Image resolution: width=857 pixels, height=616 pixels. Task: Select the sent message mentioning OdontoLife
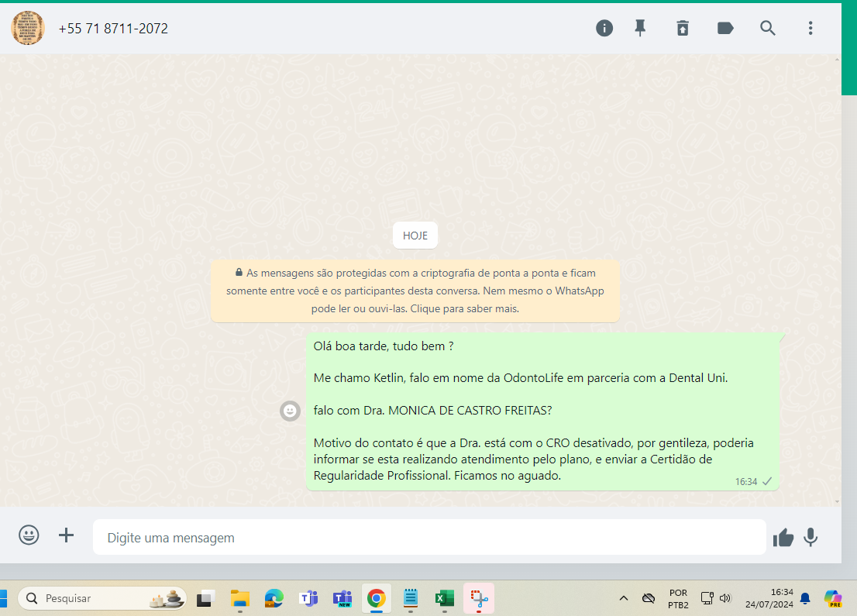[x=542, y=411]
